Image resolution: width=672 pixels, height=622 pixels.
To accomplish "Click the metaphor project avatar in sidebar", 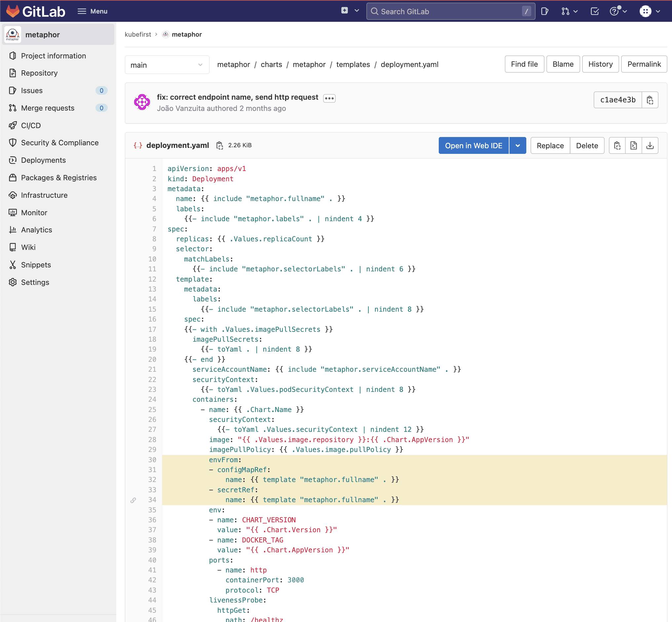I will tap(13, 34).
